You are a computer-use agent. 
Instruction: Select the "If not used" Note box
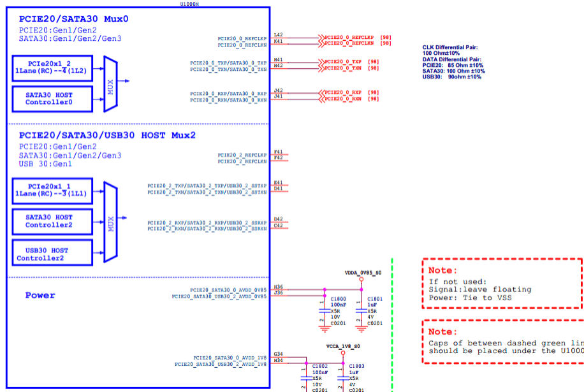[x=502, y=285]
